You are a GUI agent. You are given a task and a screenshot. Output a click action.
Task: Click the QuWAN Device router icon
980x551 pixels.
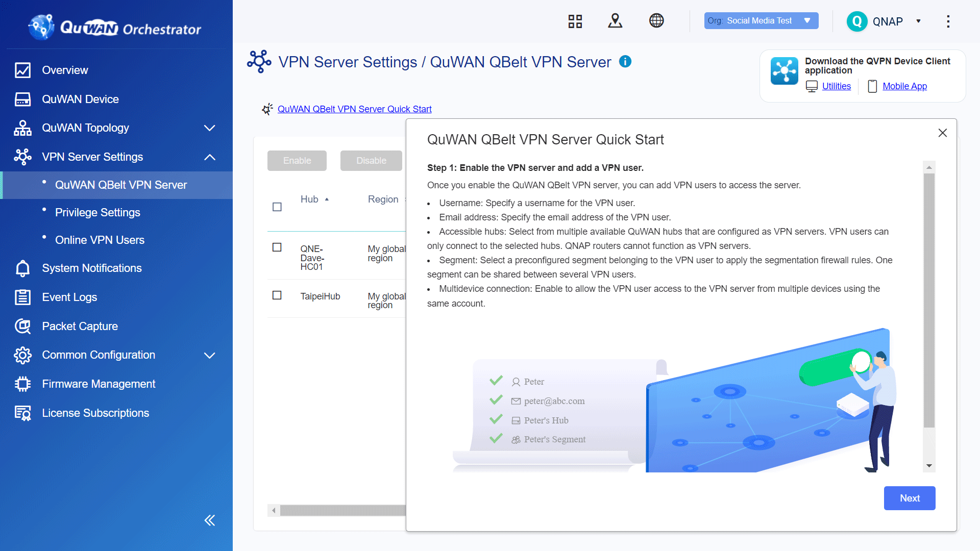(x=22, y=99)
